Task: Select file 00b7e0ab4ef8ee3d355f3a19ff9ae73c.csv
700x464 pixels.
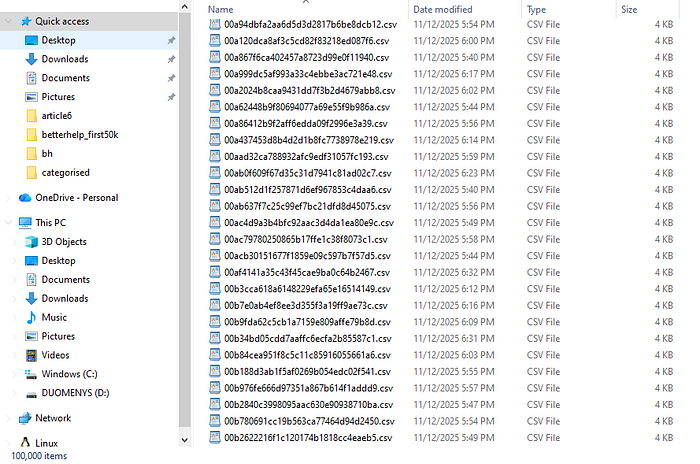Action: tap(306, 305)
